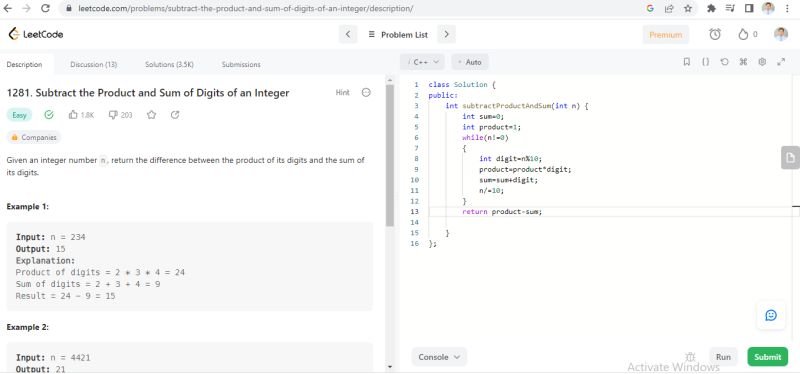This screenshot has height=374, width=800.
Task: Open the chat assistant bubble
Action: (771, 315)
